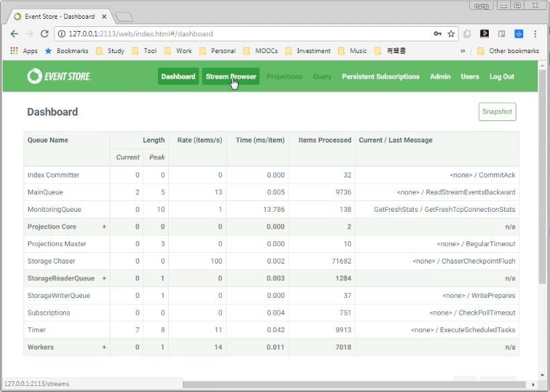Open the Music bookmarks folder

[352, 51]
